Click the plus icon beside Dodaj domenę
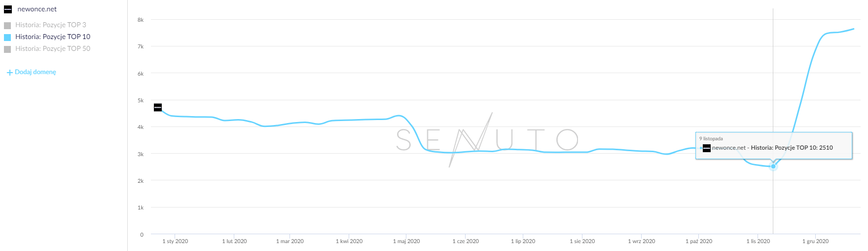This screenshot has width=868, height=251. 9,73
